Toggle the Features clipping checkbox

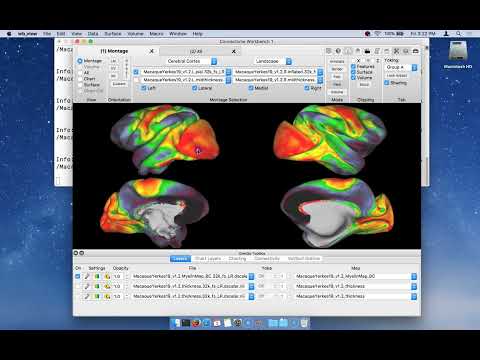[353, 66]
